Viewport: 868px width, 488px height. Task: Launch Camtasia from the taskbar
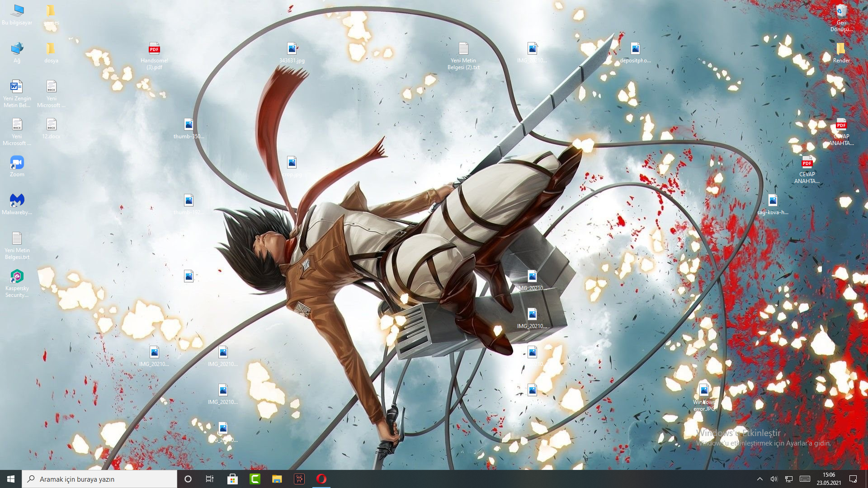pyautogui.click(x=255, y=479)
